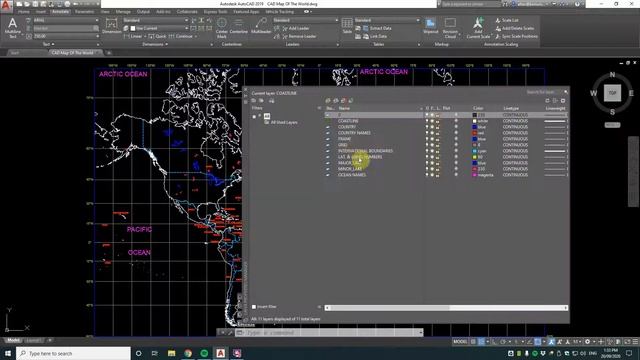Click Refresh icon in layer manager
Viewport: 640px width, 360px height.
pyautogui.click(x=547, y=100)
